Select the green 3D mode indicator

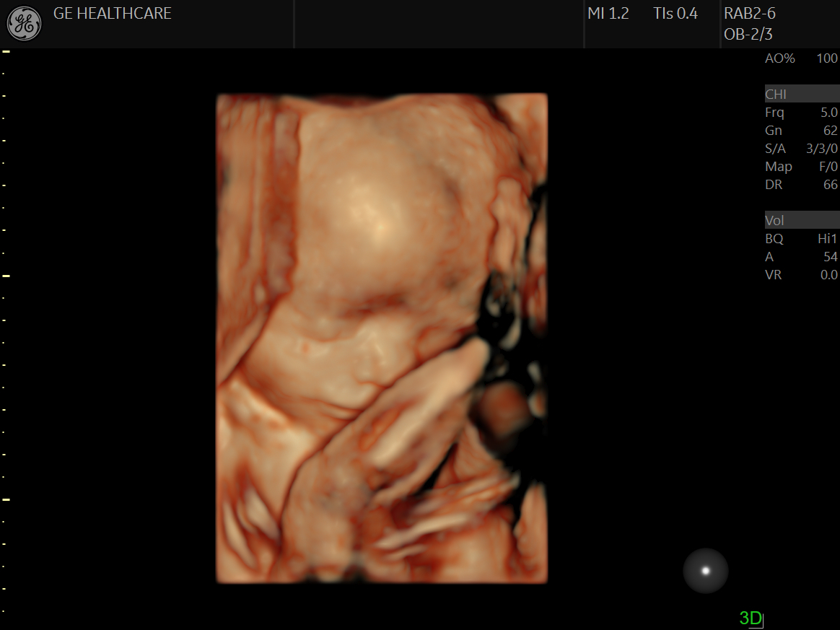click(750, 618)
